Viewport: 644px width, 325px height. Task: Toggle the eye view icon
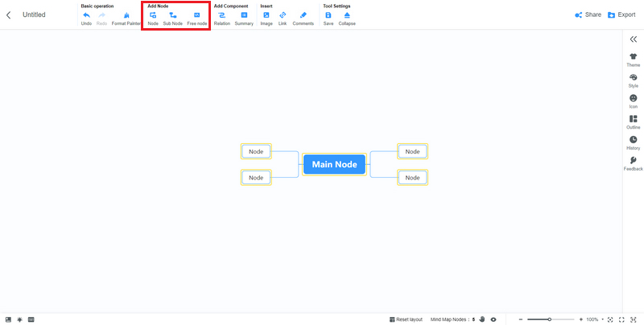493,319
